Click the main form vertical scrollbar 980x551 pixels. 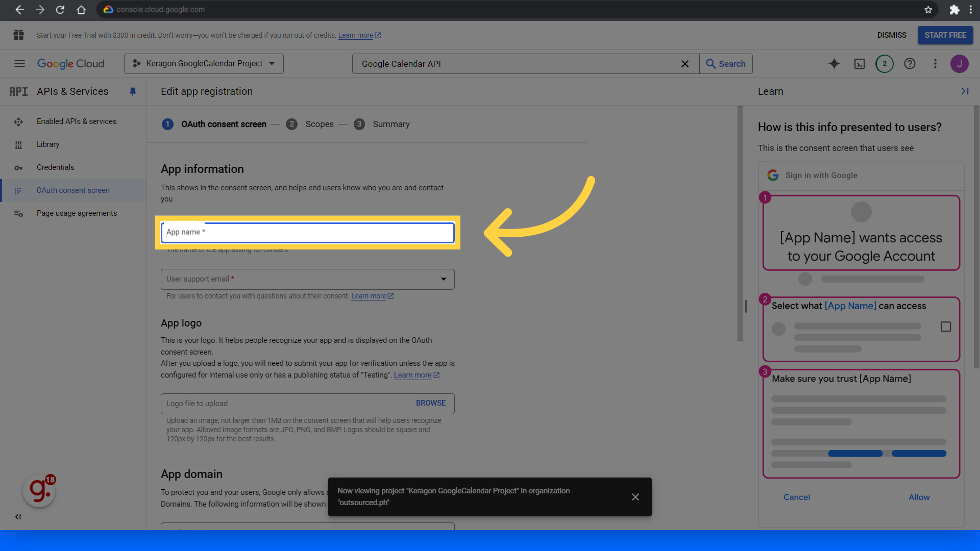[740, 223]
